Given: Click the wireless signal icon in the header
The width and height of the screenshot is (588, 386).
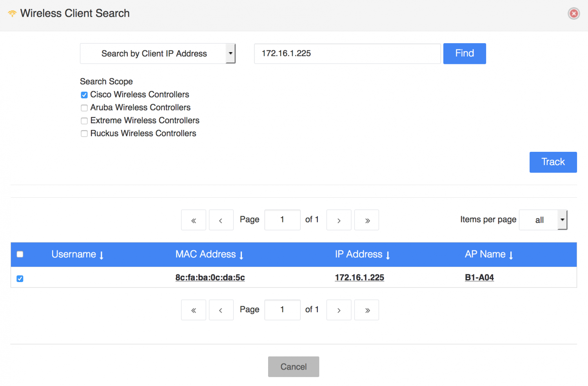Looking at the screenshot, I should [x=12, y=13].
